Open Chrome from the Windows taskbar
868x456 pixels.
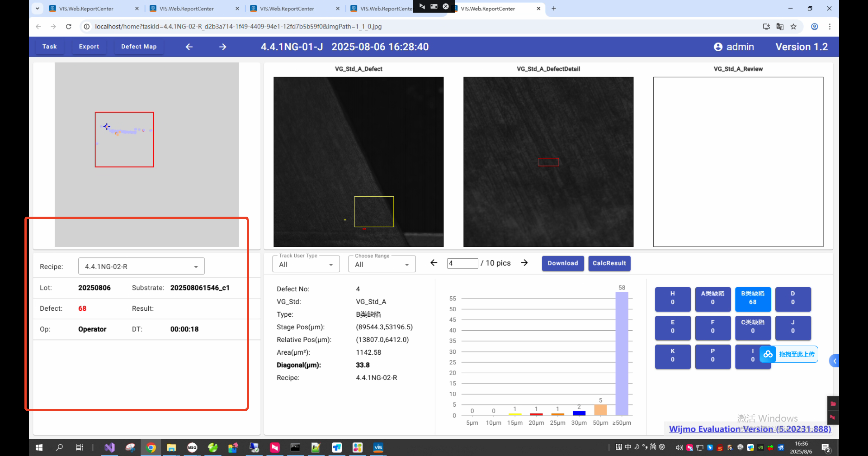151,447
